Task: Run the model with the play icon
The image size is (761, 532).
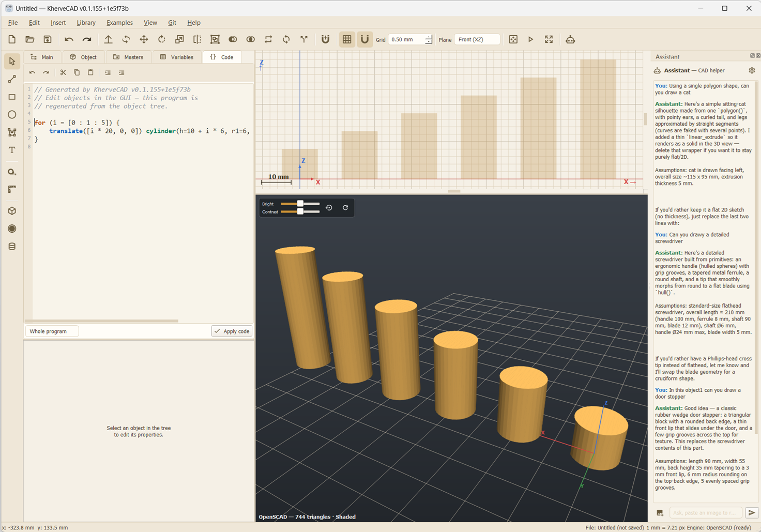Action: pyautogui.click(x=530, y=40)
